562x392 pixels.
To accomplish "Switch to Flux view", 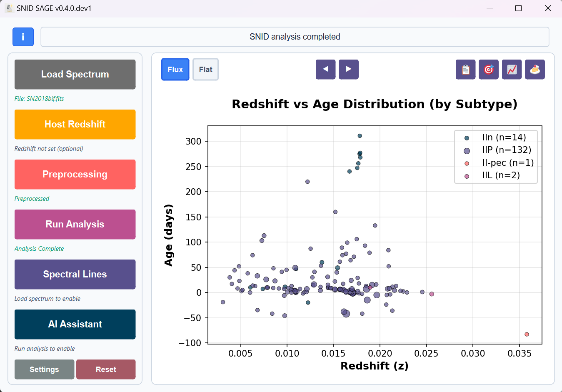I will [x=175, y=70].
